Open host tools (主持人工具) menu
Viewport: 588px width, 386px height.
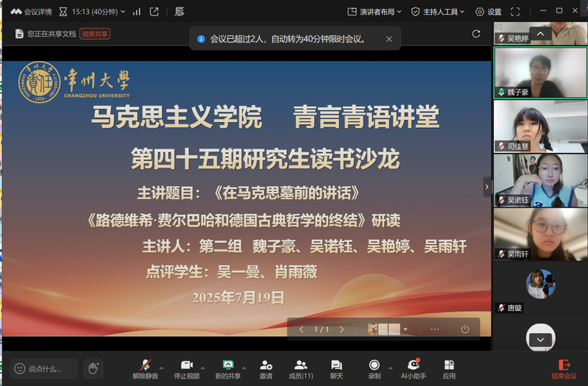pos(438,12)
